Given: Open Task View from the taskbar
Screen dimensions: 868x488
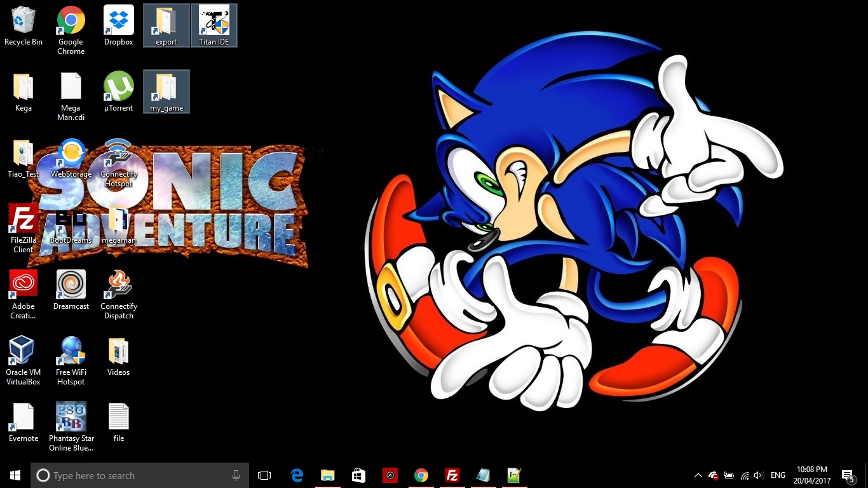Looking at the screenshot, I should 264,475.
